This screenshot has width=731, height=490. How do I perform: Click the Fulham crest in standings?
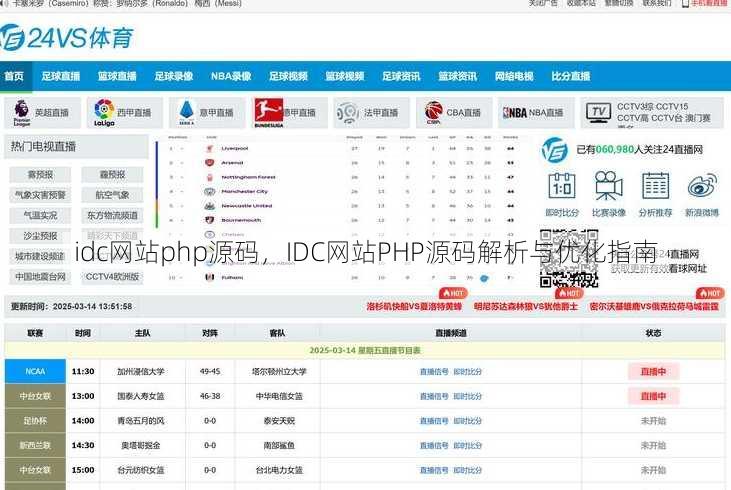(x=210, y=277)
